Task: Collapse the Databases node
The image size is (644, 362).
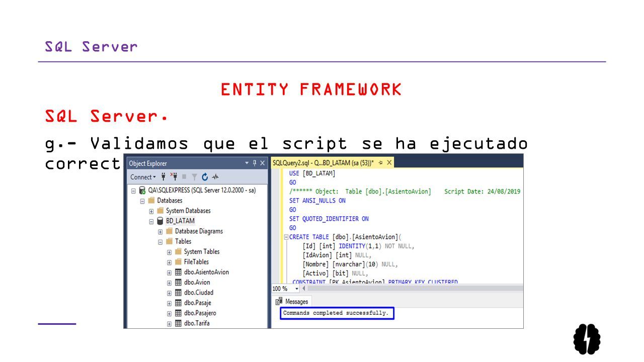Action: [x=142, y=201]
